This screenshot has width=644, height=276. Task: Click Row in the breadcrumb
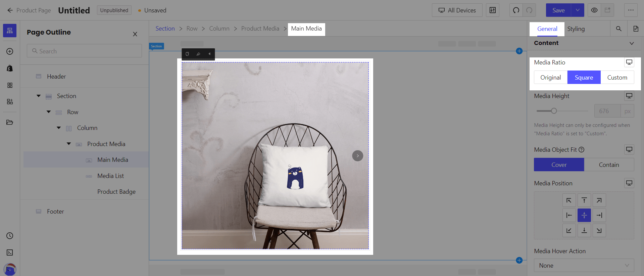(192, 29)
